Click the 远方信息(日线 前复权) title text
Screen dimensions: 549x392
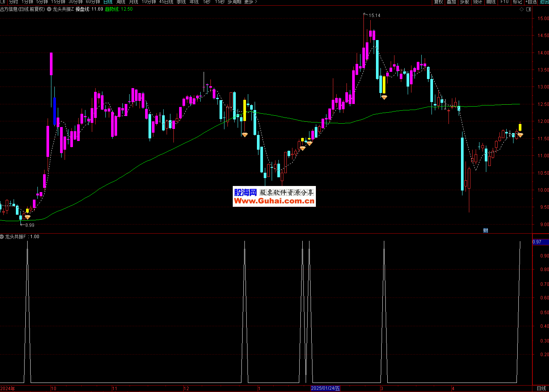click(22, 9)
